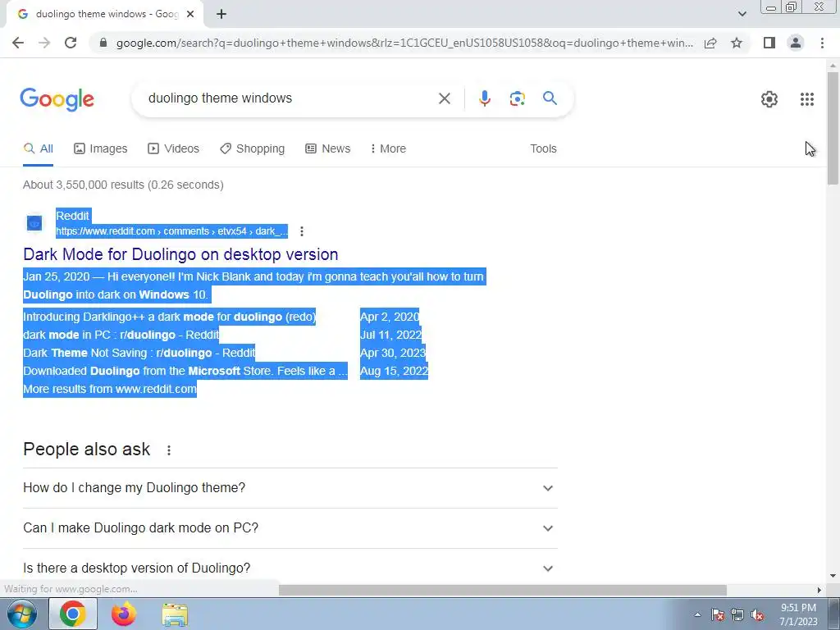Open People also ask options menu
840x630 pixels.
[169, 450]
